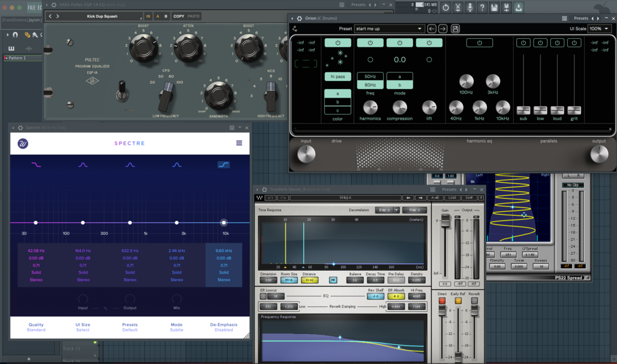Click FL Studio scissors slice tool icon
The height and width of the screenshot is (364, 617).
457,7
